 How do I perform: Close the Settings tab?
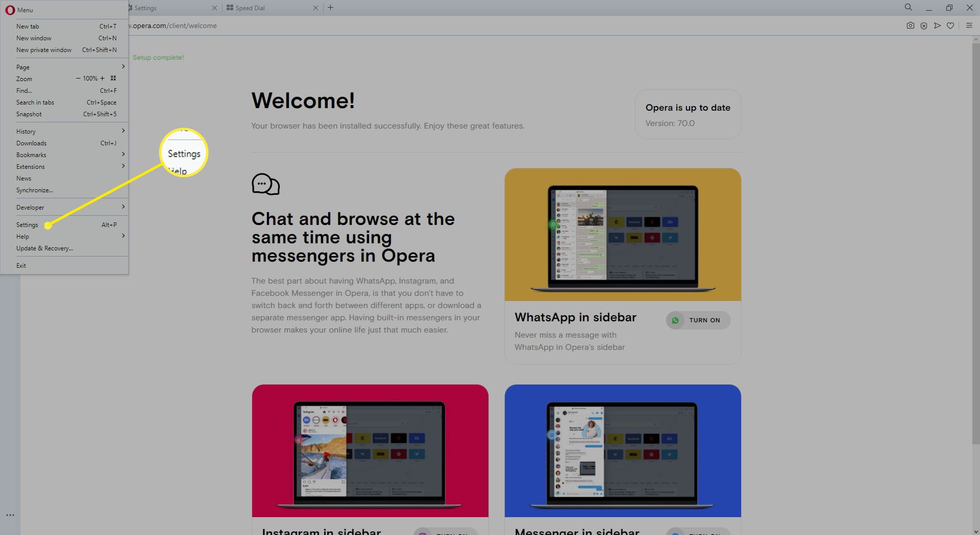pyautogui.click(x=214, y=8)
